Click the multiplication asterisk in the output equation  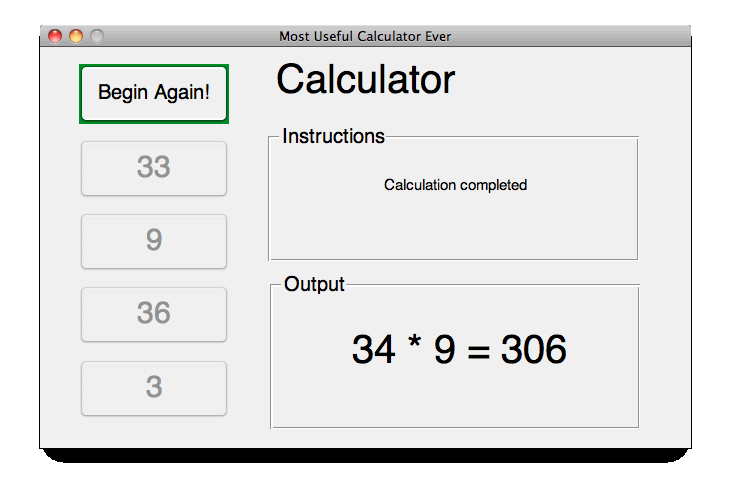[415, 350]
